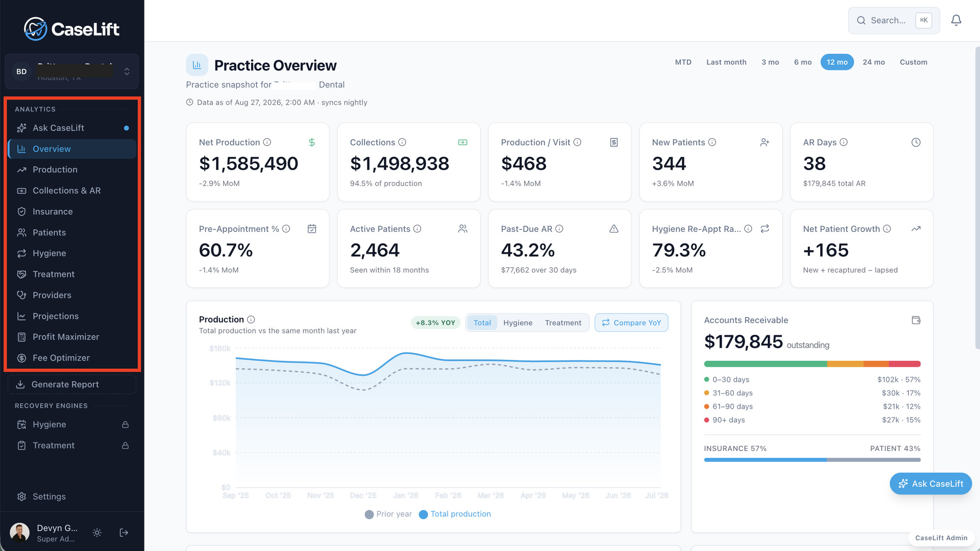Open Ask CaseLift in sidebar
The height and width of the screenshot is (551, 980).
(x=72, y=128)
